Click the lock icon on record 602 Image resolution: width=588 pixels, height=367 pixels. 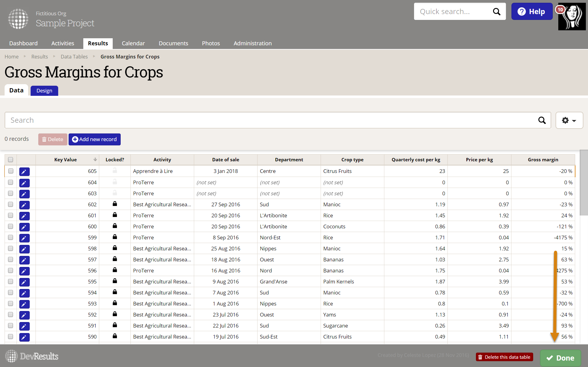115,204
